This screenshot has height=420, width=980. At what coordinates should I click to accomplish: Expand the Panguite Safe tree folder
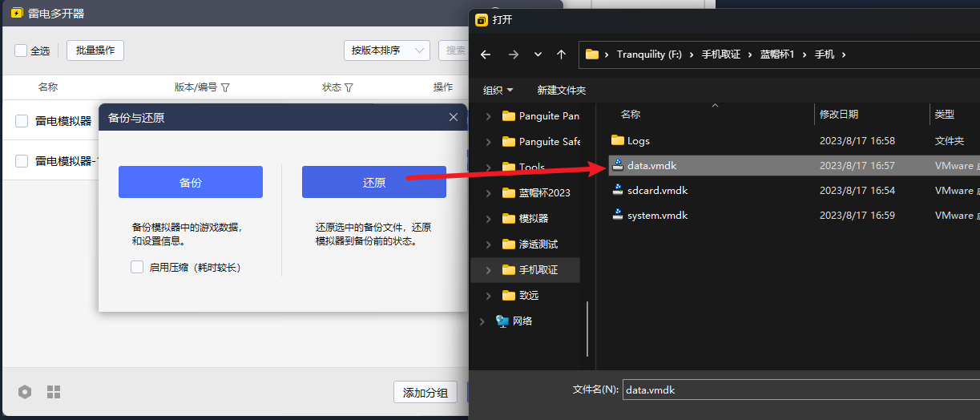pos(488,141)
